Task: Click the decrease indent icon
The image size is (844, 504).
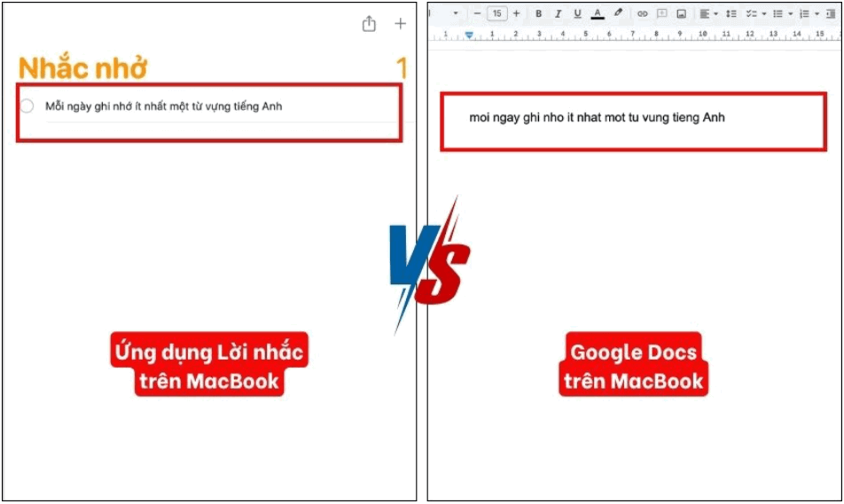Action: click(831, 14)
